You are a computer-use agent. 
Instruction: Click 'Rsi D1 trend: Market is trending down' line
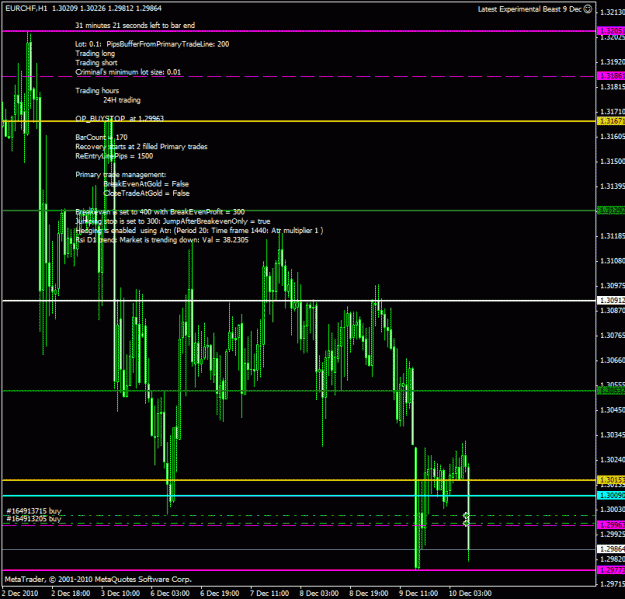(x=162, y=240)
